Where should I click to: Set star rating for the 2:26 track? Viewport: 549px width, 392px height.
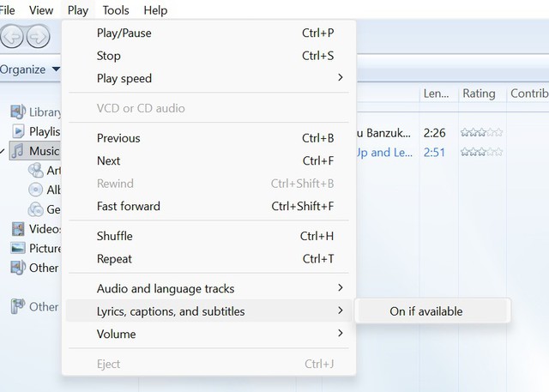482,132
